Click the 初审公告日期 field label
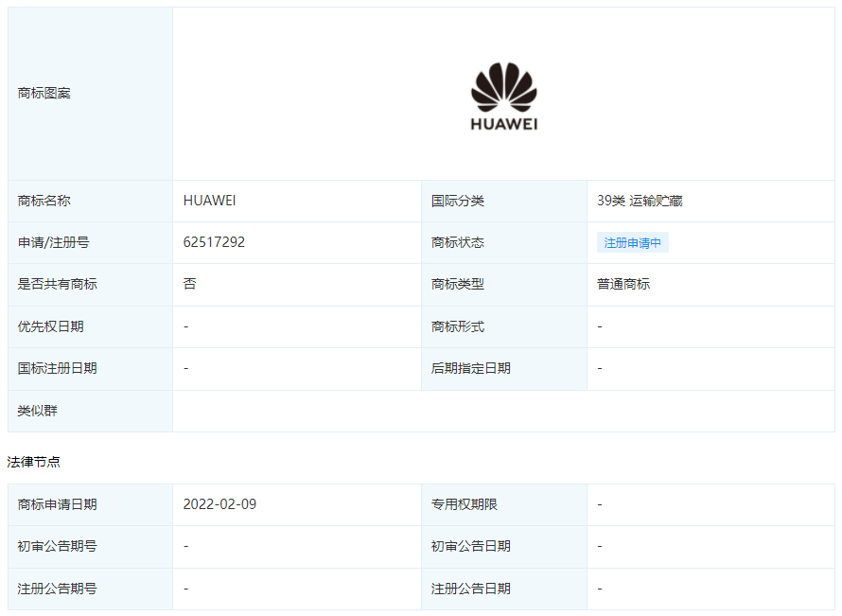Viewport: 842px width, 616px height. [471, 546]
